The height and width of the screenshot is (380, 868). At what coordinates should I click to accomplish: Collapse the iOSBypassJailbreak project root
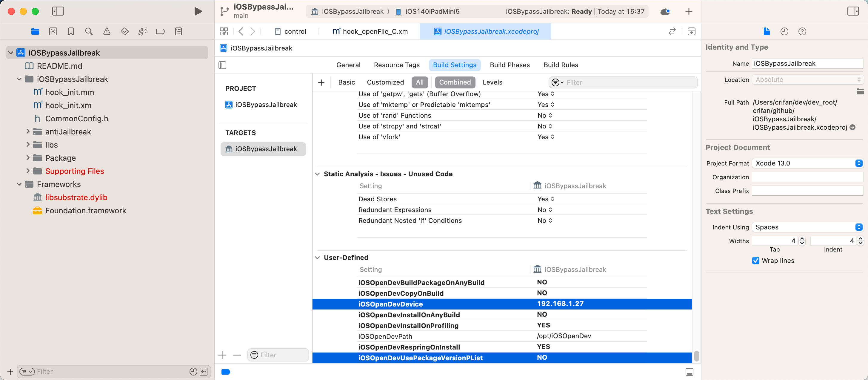[11, 53]
